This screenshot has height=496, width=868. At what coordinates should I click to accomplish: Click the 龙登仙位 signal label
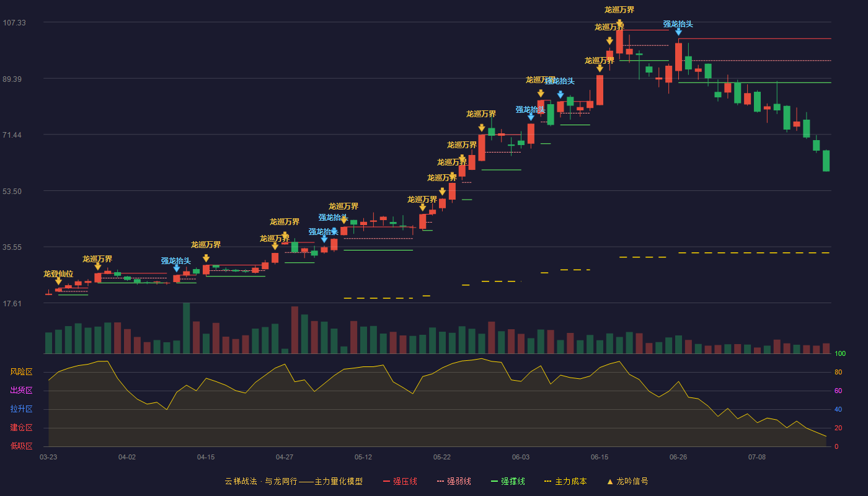pyautogui.click(x=58, y=274)
